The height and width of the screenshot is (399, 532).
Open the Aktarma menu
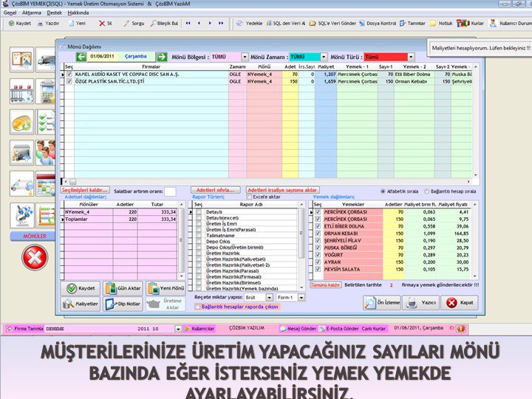(x=32, y=13)
